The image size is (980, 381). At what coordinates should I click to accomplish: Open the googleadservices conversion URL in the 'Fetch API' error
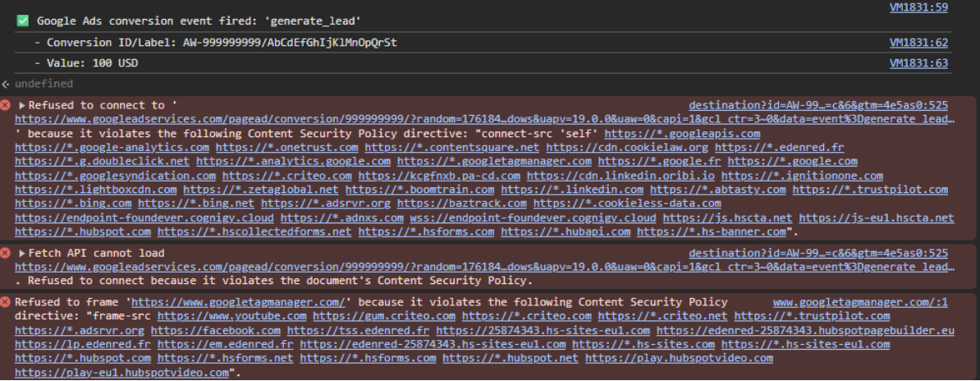(484, 267)
